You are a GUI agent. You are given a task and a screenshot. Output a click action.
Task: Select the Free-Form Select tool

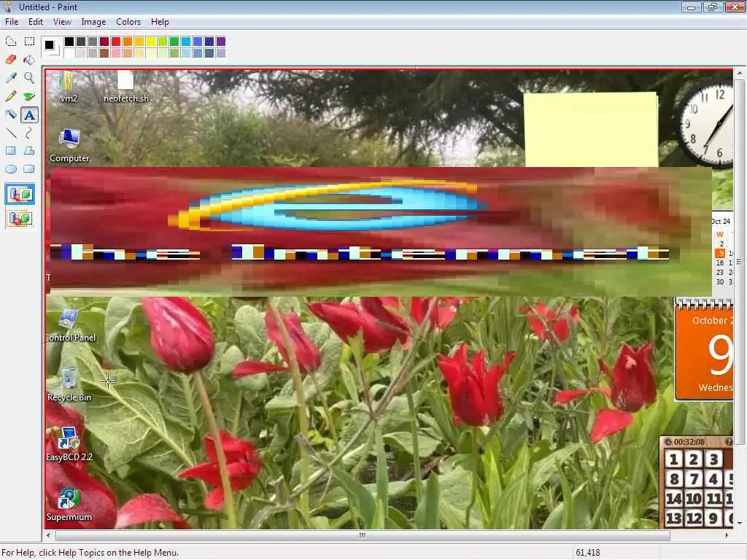[x=10, y=42]
